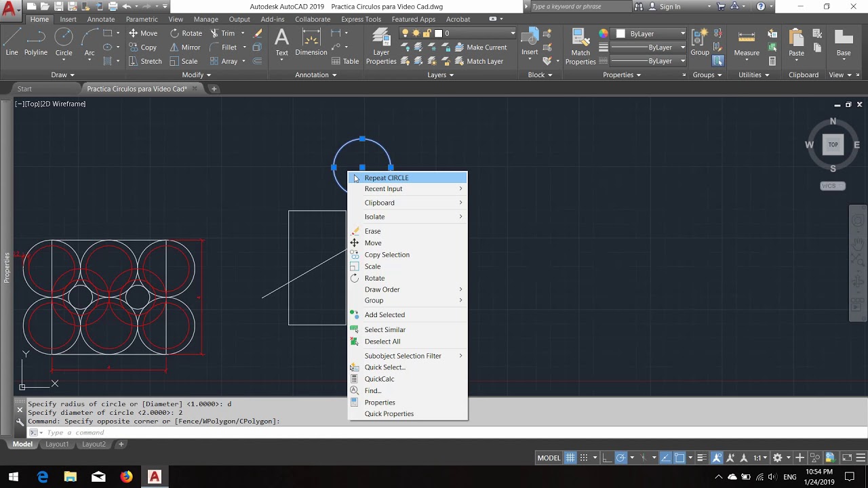Expand the Draw panel dropdown

(x=63, y=75)
